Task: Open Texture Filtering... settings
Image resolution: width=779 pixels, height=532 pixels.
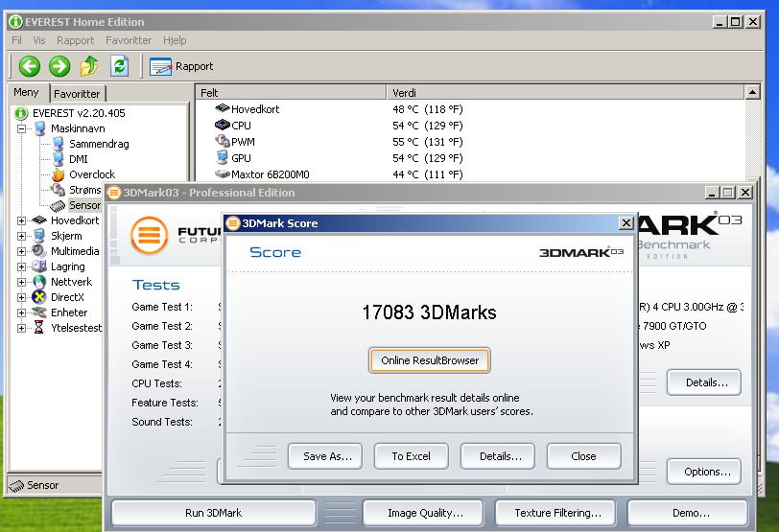Action: (555, 513)
